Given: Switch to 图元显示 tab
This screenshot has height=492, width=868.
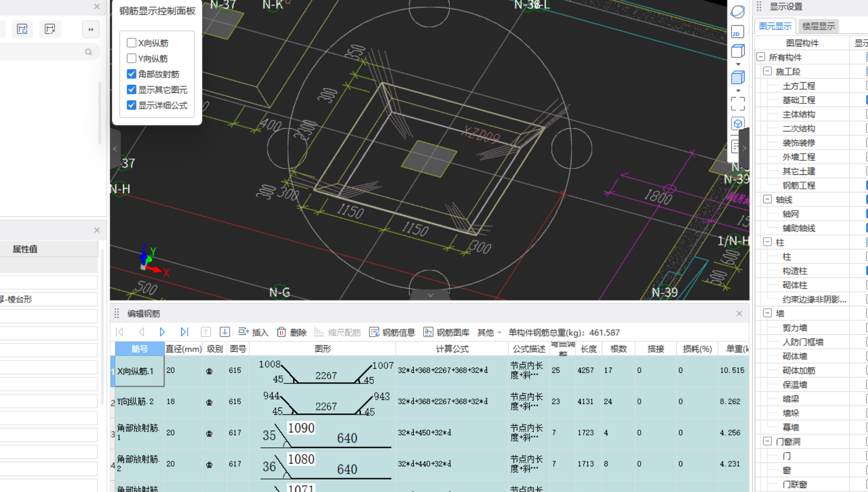Looking at the screenshot, I should (x=775, y=26).
